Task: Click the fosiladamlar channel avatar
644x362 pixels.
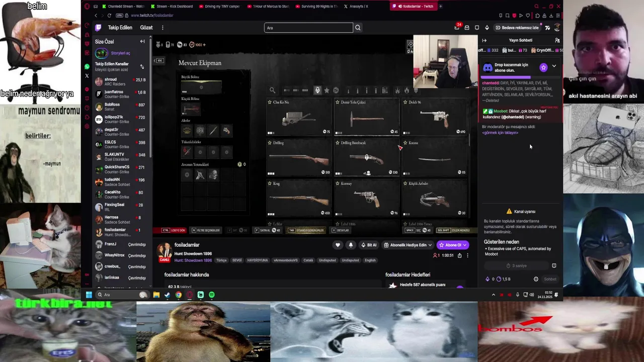Action: click(165, 251)
